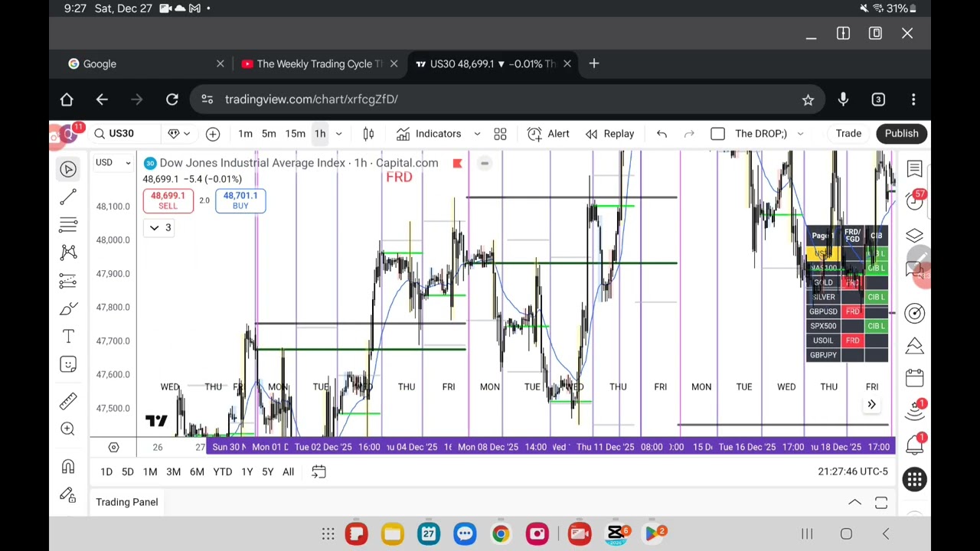Image resolution: width=980 pixels, height=551 pixels.
Task: Open alerts panel with 57 badge
Action: click(914, 200)
